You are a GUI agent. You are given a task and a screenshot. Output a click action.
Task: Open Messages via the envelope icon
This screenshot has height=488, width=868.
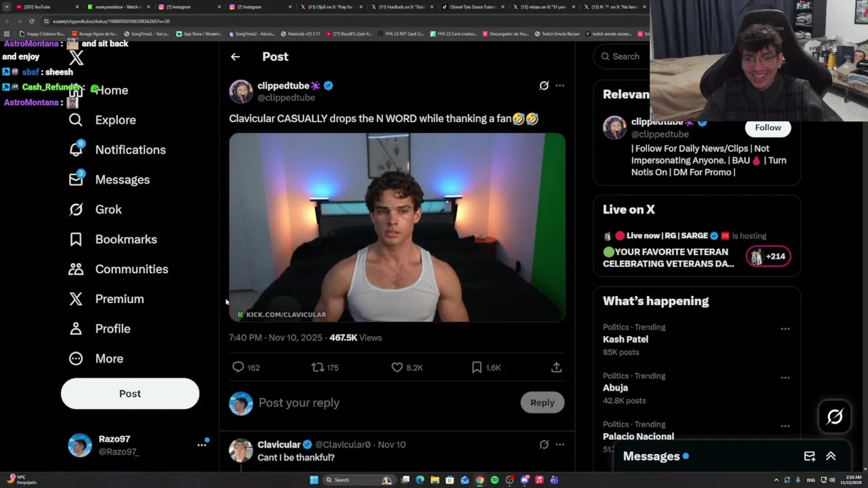[x=76, y=179]
